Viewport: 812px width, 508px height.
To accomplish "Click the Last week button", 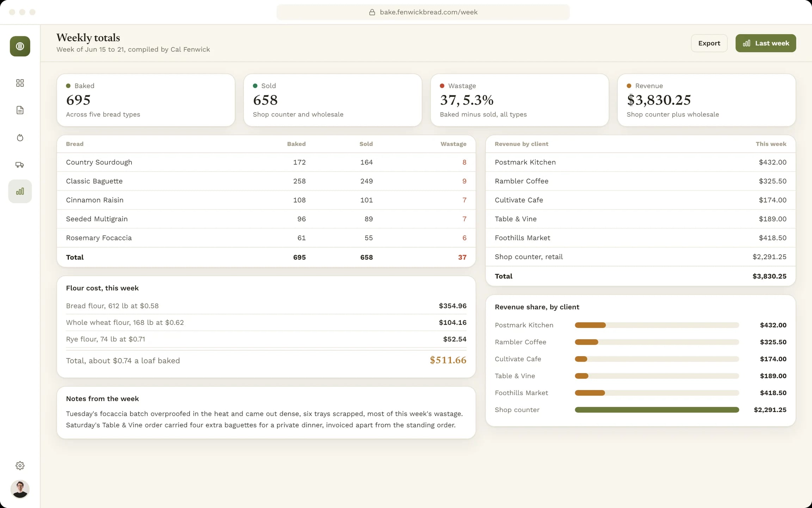I will click(x=765, y=43).
